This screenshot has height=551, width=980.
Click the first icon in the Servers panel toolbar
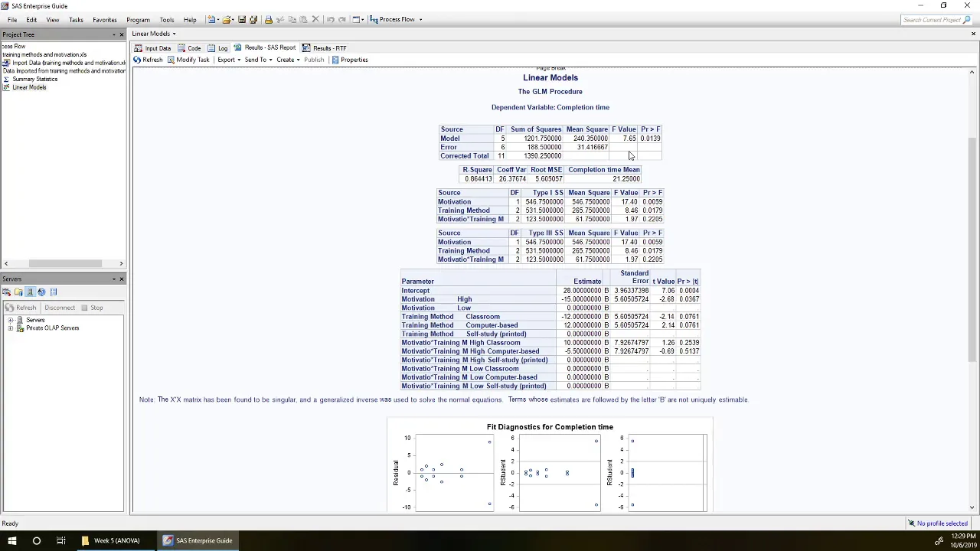(x=7, y=292)
